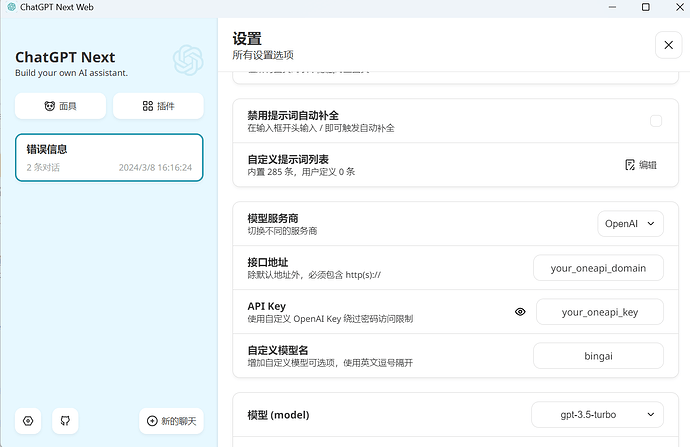Image resolution: width=690 pixels, height=447 pixels.
Task: Click the 模型 (model) label
Action: click(278, 415)
